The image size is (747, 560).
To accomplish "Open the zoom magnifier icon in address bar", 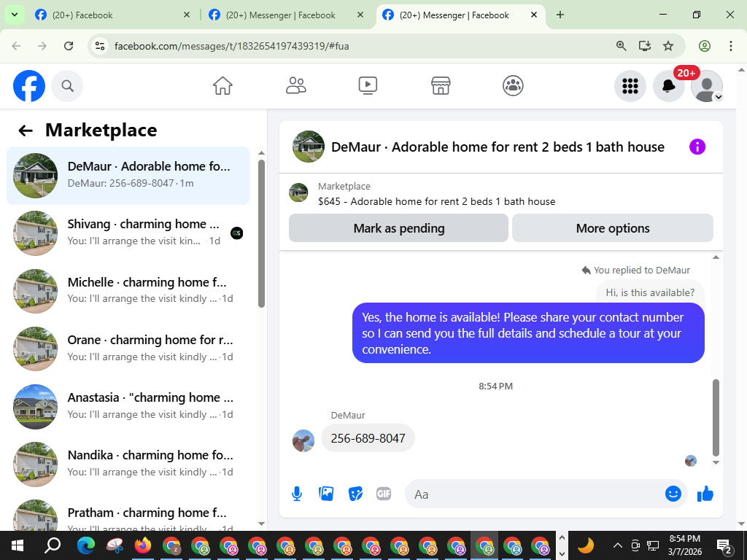I will [x=621, y=46].
